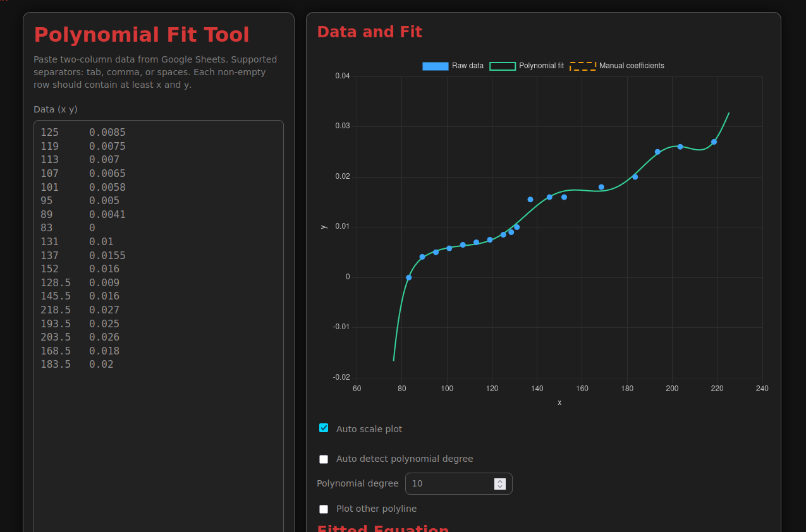Screen dimensions: 806x532
Task: Decrease polynomial degree with the down arrow
Action: point(500,487)
